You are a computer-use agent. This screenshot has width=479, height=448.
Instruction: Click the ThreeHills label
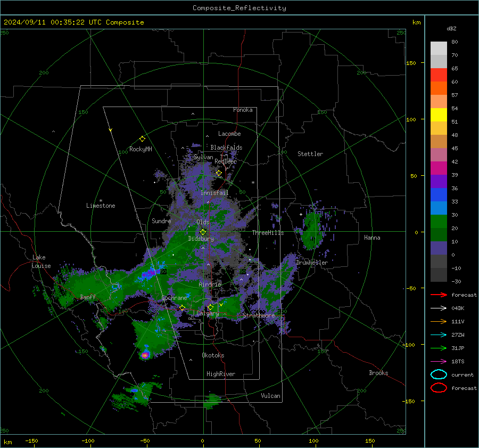click(268, 233)
